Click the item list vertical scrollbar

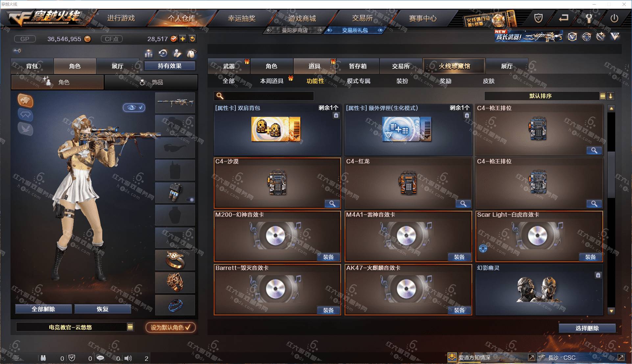pos(611,209)
